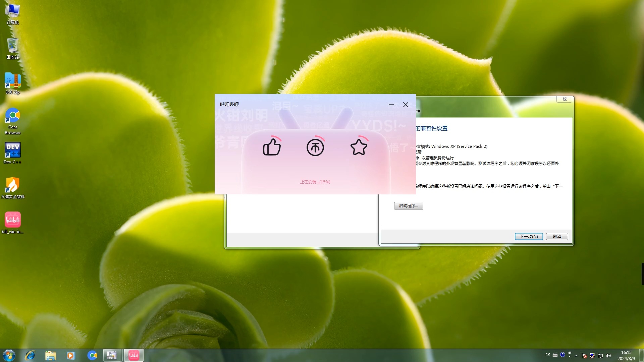Select the 计算机 desktop icon
644x362 pixels.
point(13,14)
